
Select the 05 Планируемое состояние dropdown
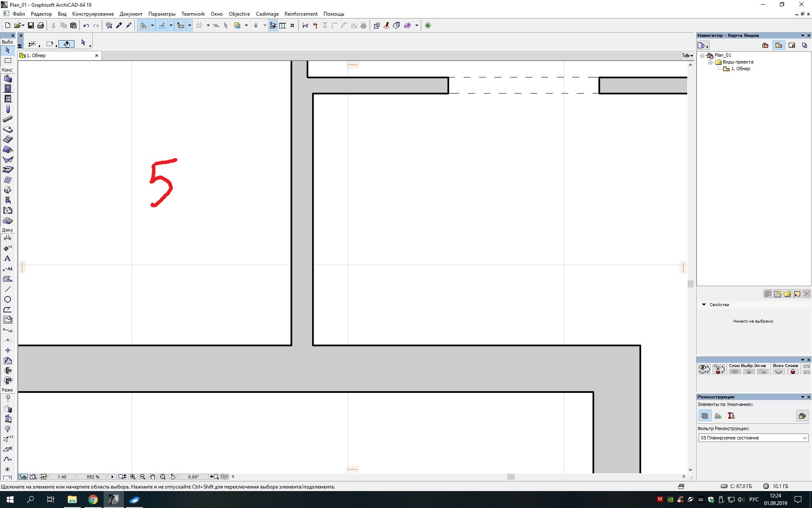[x=753, y=437]
